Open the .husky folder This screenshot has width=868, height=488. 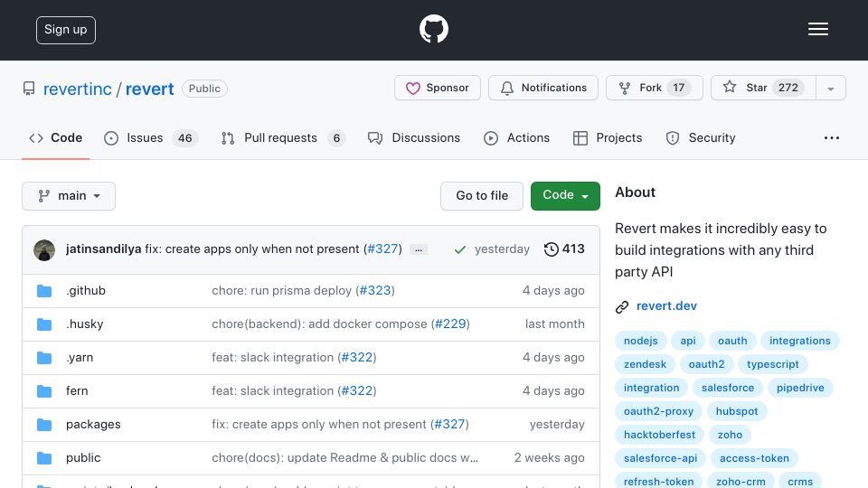(x=85, y=324)
